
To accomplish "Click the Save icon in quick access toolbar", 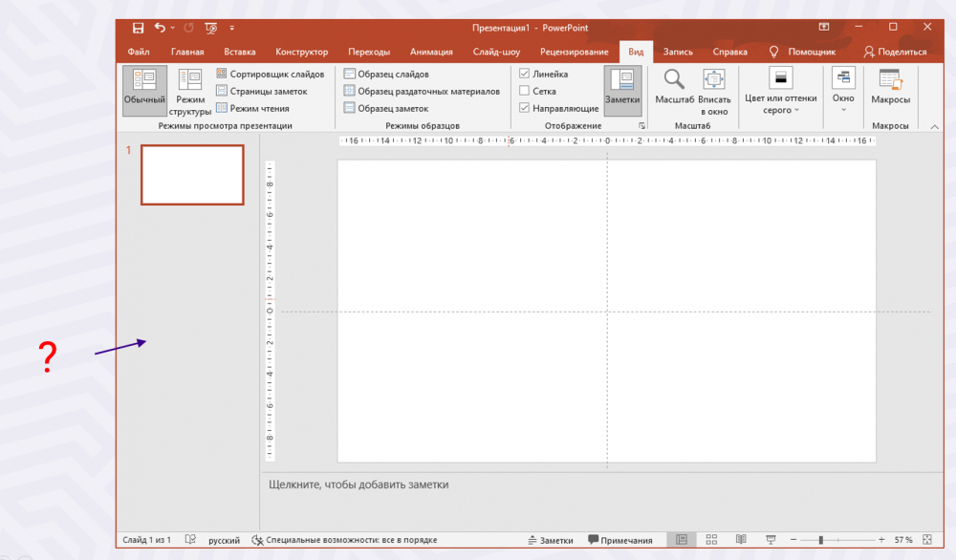I will click(138, 28).
